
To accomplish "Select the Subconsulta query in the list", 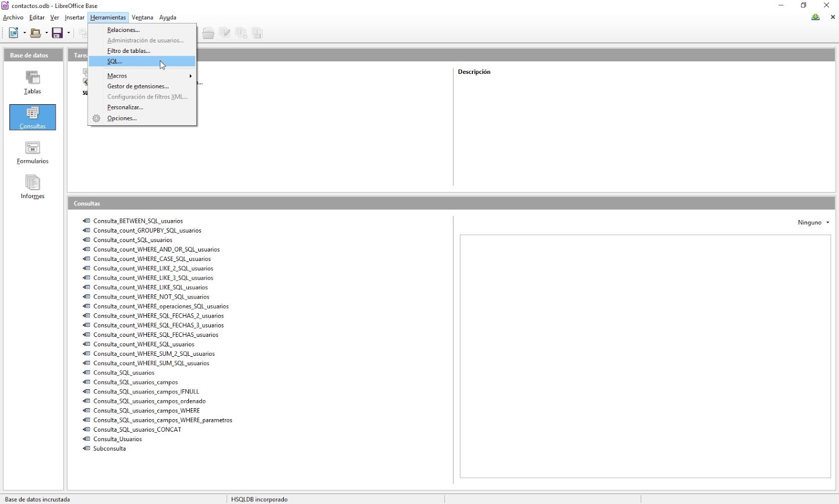I will [110, 448].
